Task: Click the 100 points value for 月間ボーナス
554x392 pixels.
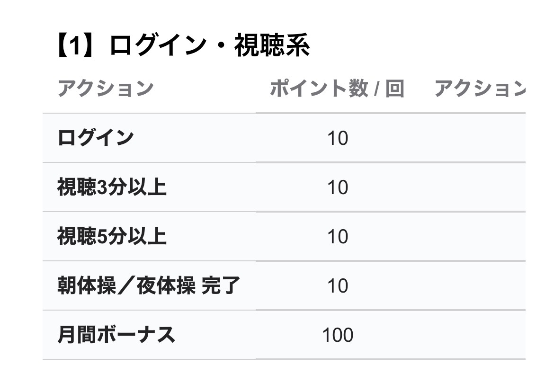Action: click(337, 336)
